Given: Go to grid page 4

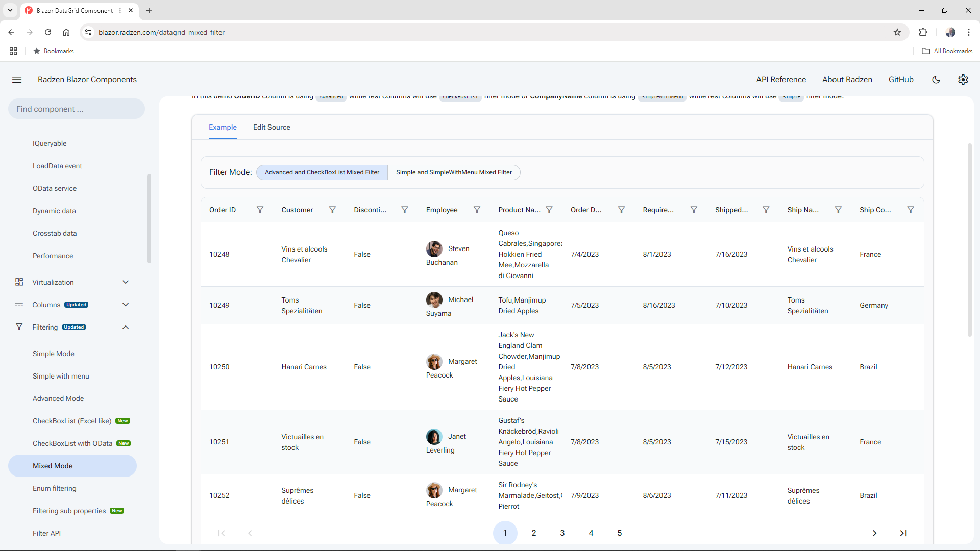Looking at the screenshot, I should coord(591,533).
